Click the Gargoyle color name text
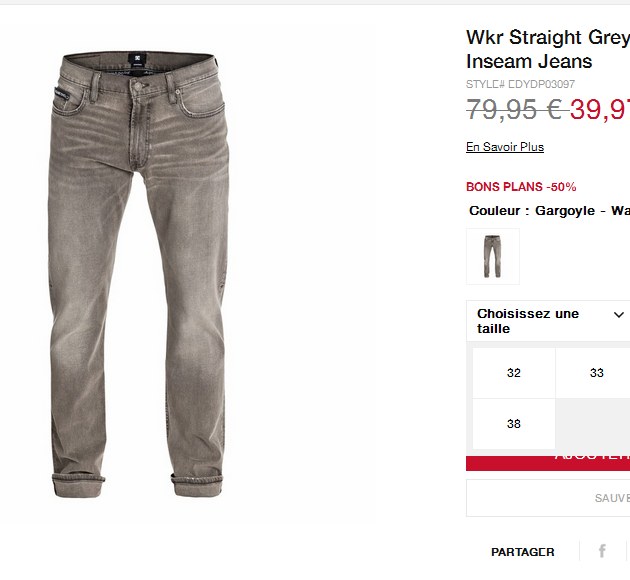This screenshot has width=630, height=580. click(565, 211)
